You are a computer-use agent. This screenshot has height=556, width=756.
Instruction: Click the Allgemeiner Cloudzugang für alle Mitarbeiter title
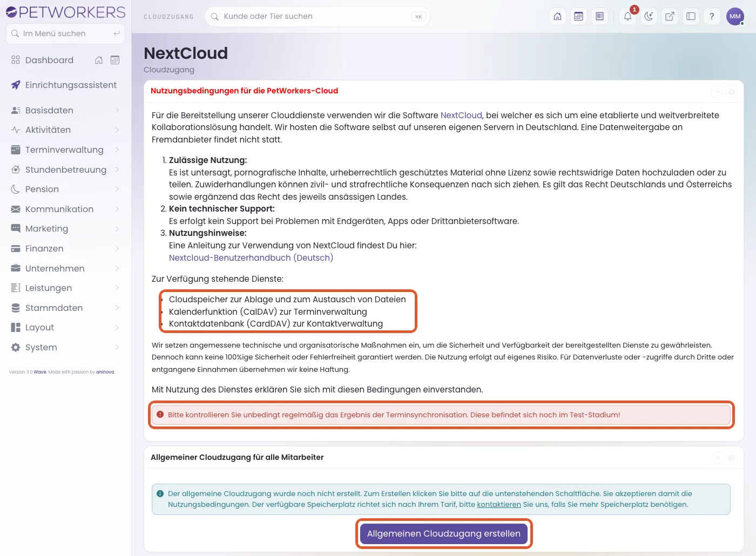(237, 457)
